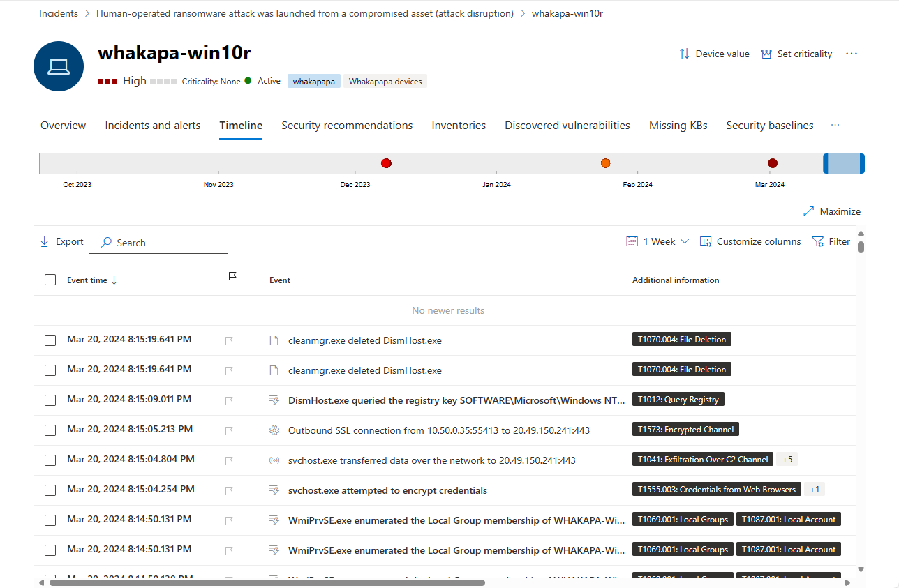Open the Security baselines tab

[770, 126]
